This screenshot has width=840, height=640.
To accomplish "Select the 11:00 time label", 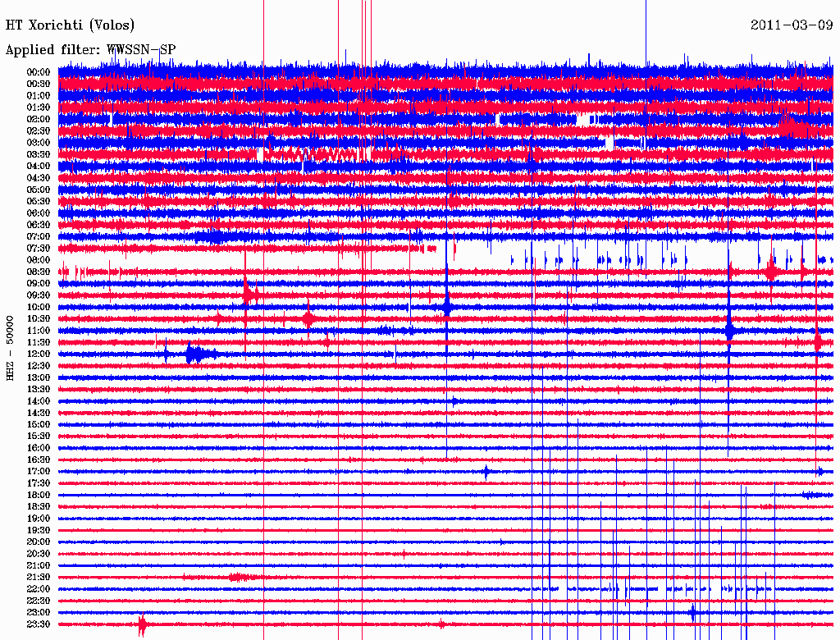I will tap(39, 331).
